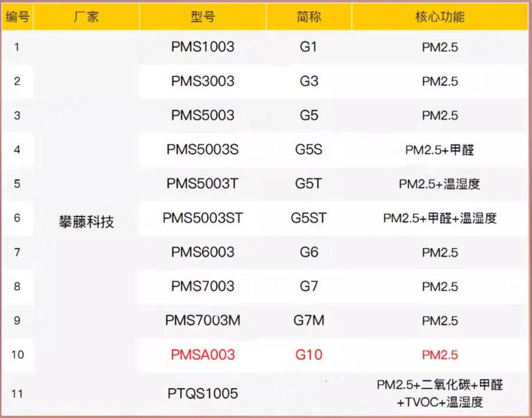
Task: Select the 攀藤科技 manufacturer cell
Action: 86,222
